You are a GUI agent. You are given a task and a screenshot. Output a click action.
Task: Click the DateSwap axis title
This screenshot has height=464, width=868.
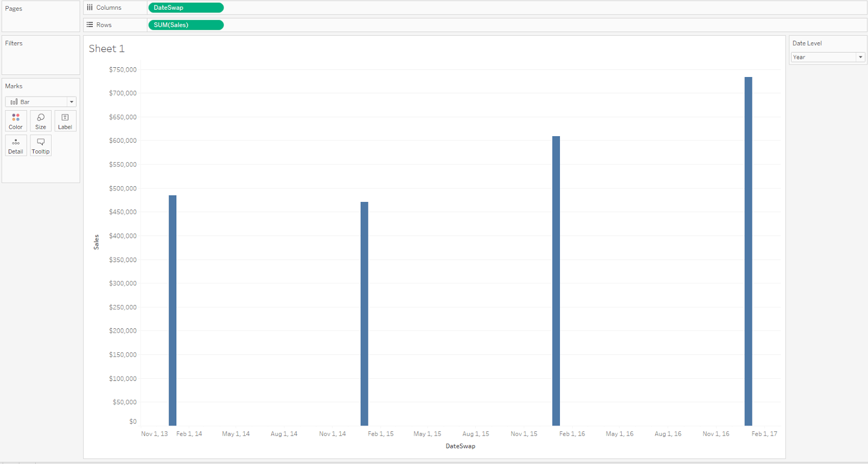click(x=461, y=446)
